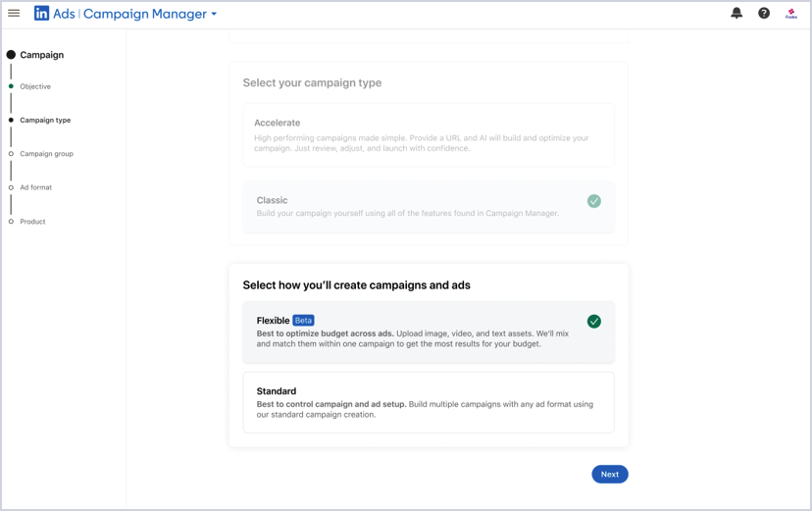Click 'Select how you'll create campaigns and ads' heading

tap(356, 285)
